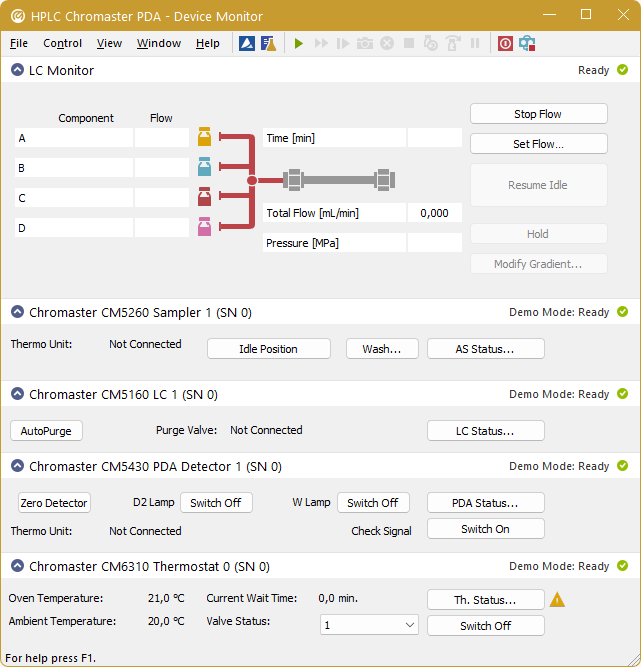Open the Set Flow dialog
The width and height of the screenshot is (641, 667).
pyautogui.click(x=538, y=144)
